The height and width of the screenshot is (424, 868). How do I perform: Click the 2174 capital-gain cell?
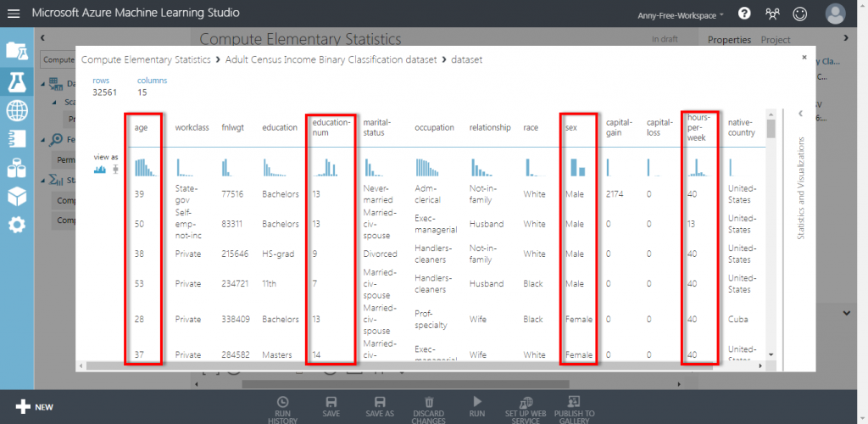pyautogui.click(x=615, y=194)
